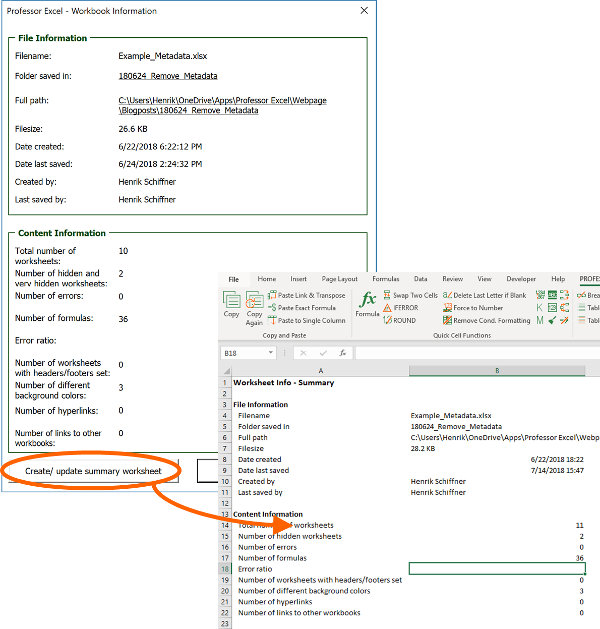
Task: Open the large fx Formula tool
Action: point(367,304)
